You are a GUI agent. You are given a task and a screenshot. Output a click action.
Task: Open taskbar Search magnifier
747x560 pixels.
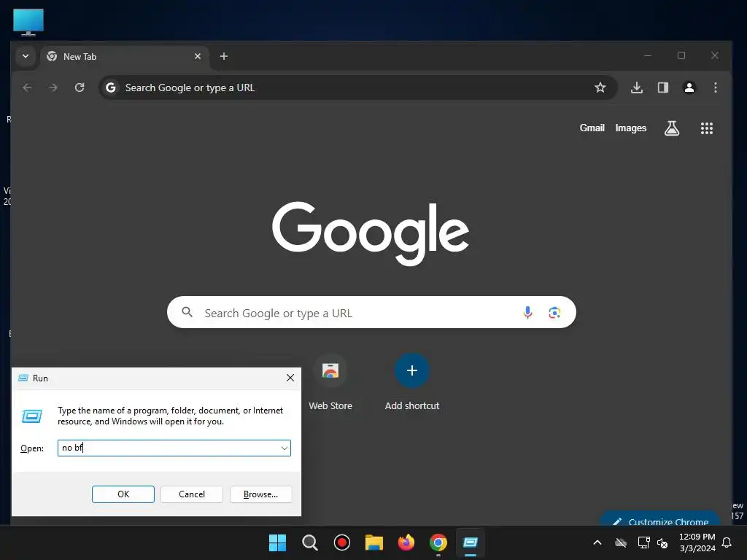click(x=309, y=542)
